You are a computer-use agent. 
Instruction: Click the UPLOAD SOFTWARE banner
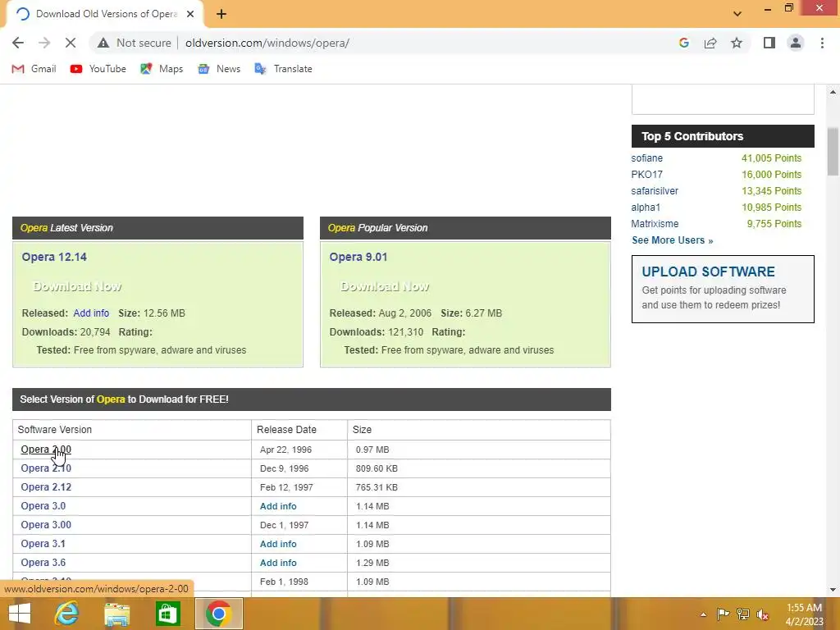tap(723, 290)
